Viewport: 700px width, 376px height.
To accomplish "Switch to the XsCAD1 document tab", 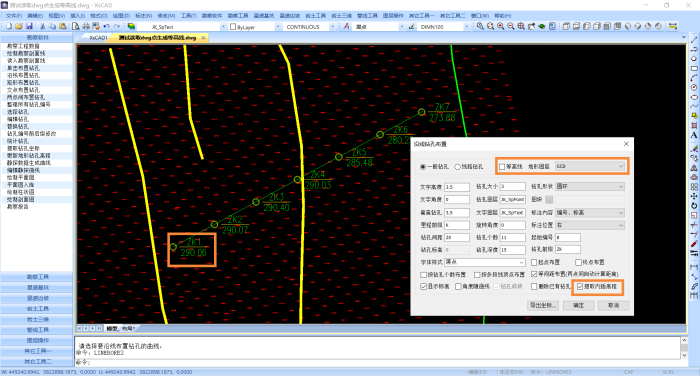I will tap(98, 38).
